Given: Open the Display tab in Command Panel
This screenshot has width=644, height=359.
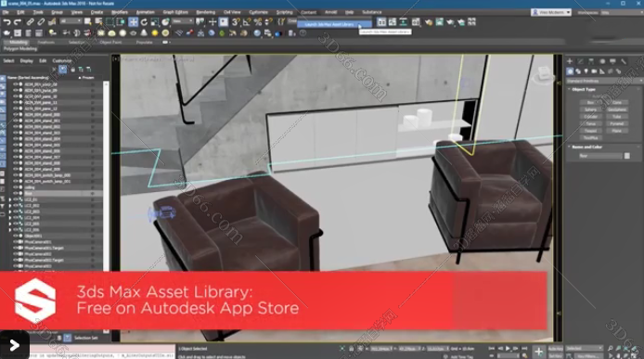Looking at the screenshot, I should [x=612, y=61].
